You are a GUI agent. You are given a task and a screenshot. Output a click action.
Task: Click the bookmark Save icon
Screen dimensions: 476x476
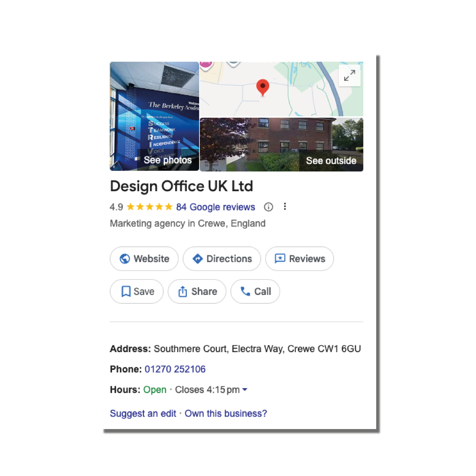126,292
